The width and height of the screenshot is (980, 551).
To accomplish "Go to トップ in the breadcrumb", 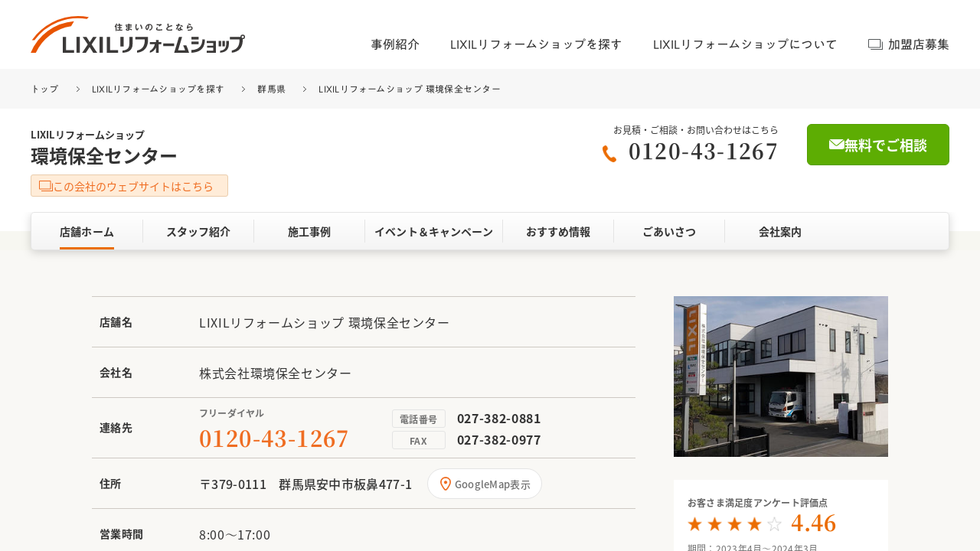I will tap(44, 89).
